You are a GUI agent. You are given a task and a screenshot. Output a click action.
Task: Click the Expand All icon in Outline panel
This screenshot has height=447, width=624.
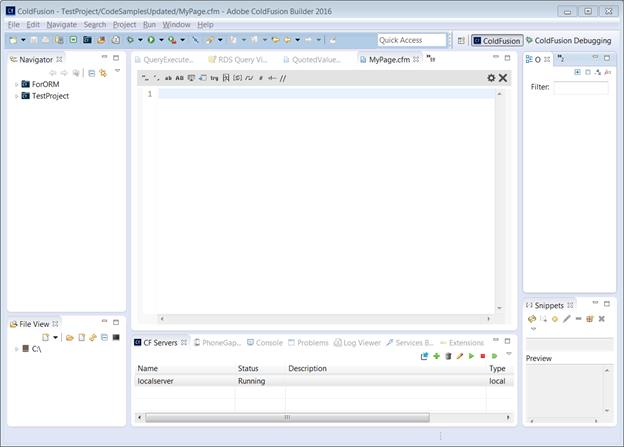pyautogui.click(x=577, y=72)
